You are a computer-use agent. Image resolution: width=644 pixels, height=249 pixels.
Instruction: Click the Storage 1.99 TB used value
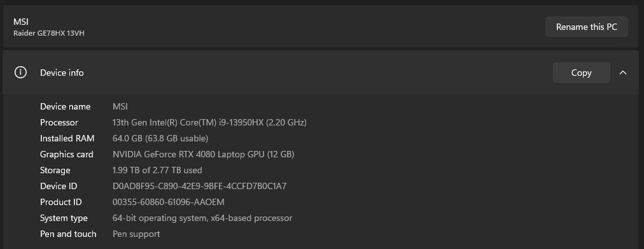pyautogui.click(x=157, y=170)
